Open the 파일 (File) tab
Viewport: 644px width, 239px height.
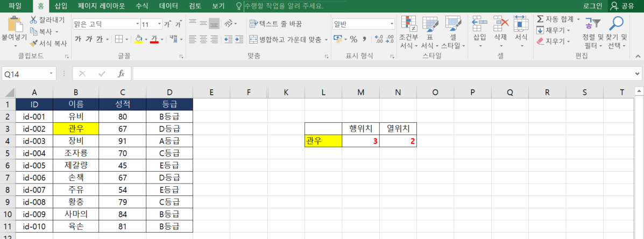pos(15,6)
